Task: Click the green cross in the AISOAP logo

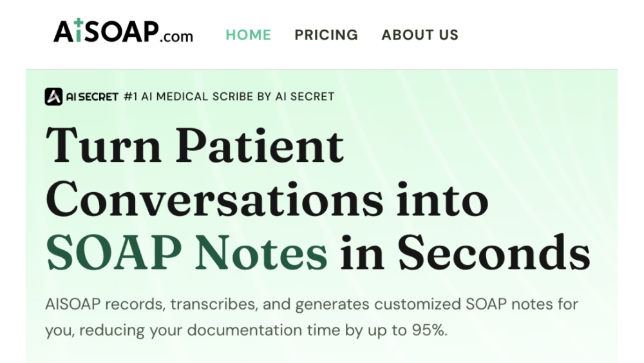Action: (x=78, y=23)
